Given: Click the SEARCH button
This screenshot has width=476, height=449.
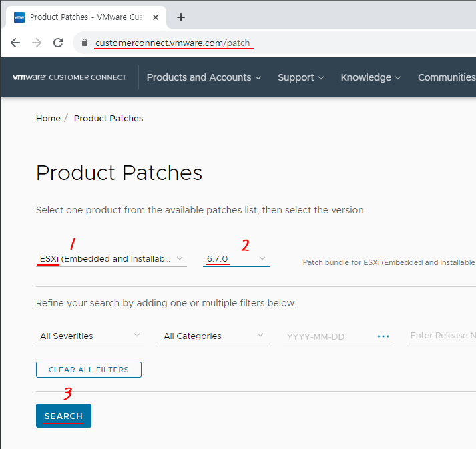Looking at the screenshot, I should coord(63,416).
